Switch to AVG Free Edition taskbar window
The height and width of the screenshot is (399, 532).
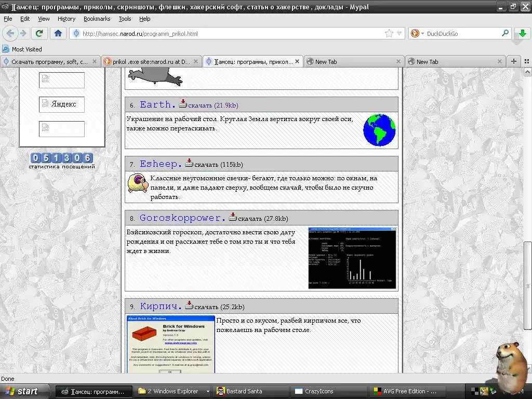[407, 391]
